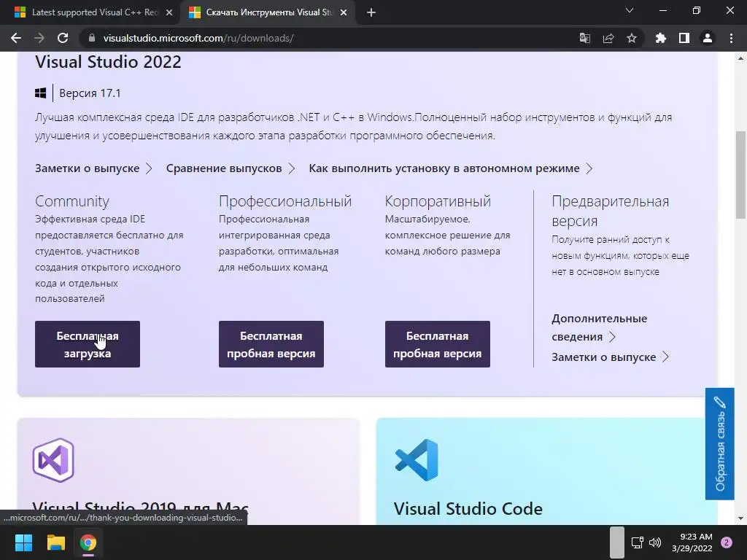Open the Сравнение выпусков link
This screenshot has width=747, height=560.
[231, 168]
